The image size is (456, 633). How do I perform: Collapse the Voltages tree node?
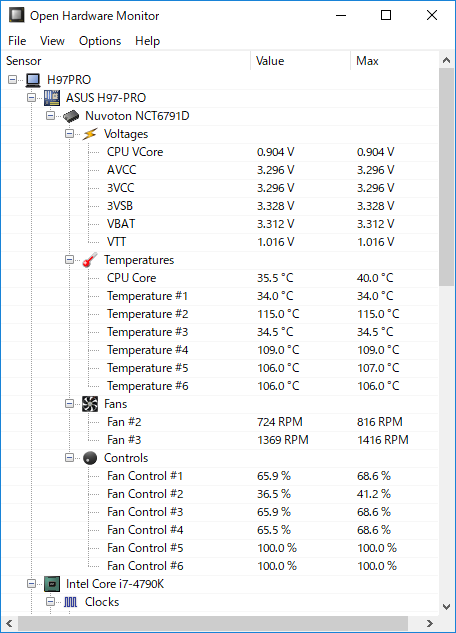click(x=69, y=134)
